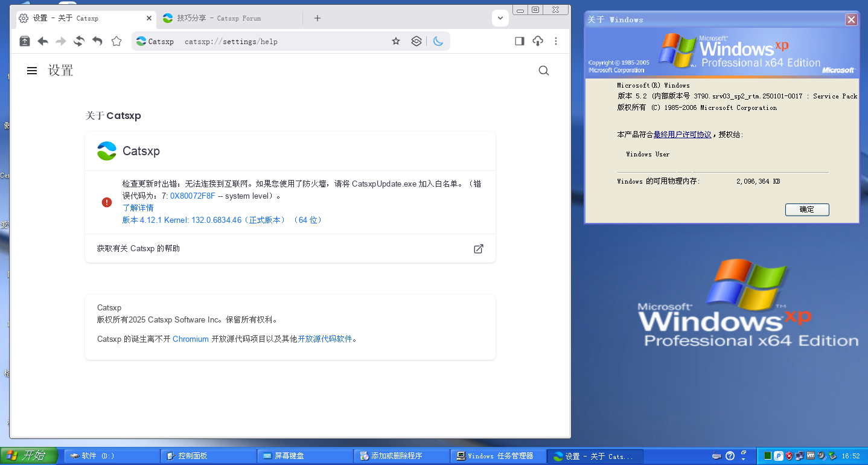868x465 pixels.
Task: Click the network computers tray icon
Action: coord(799,456)
